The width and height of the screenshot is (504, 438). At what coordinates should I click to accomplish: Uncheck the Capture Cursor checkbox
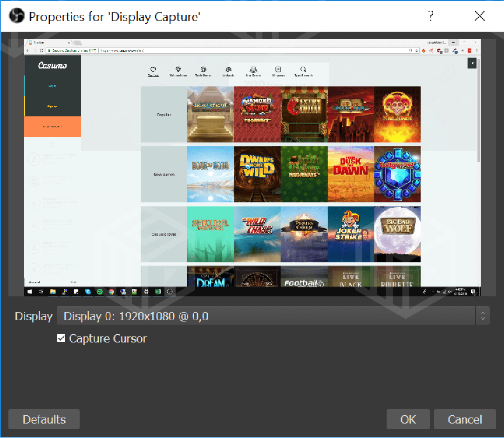(x=61, y=338)
